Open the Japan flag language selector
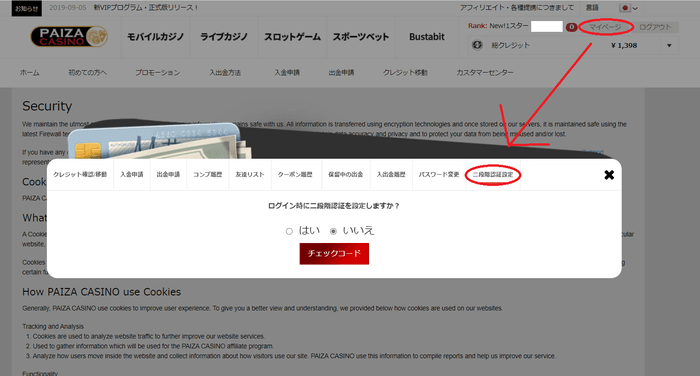This screenshot has height=376, width=700. tap(629, 8)
